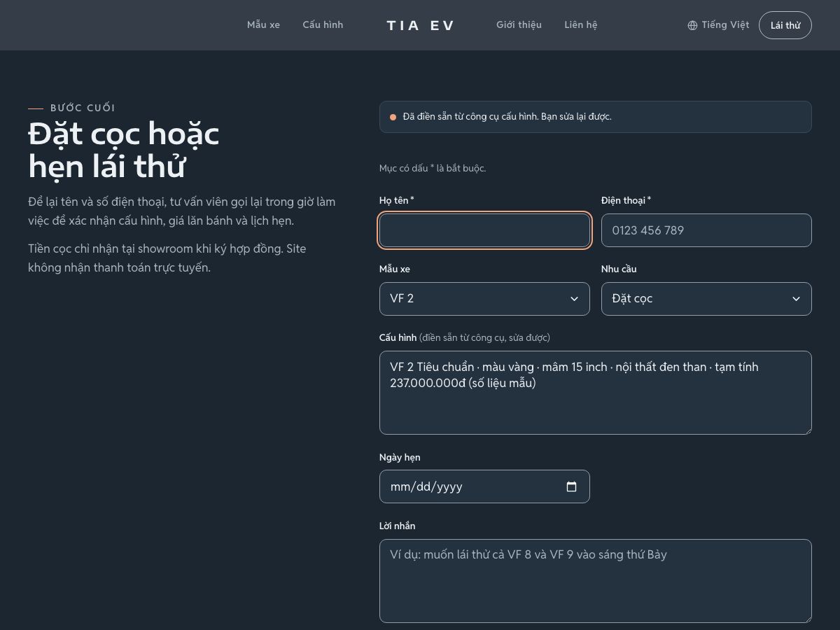
Task: Click the Ngày hẹn date field
Action: [x=484, y=486]
